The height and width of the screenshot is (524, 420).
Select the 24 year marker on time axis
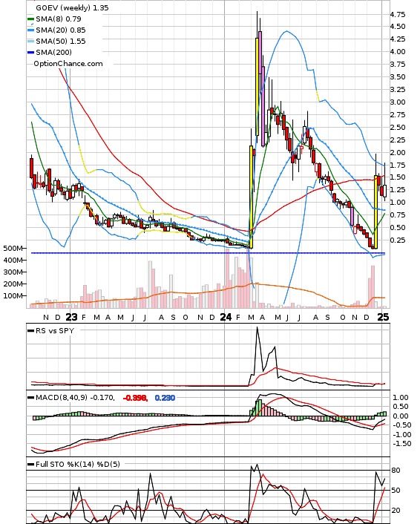click(x=226, y=317)
